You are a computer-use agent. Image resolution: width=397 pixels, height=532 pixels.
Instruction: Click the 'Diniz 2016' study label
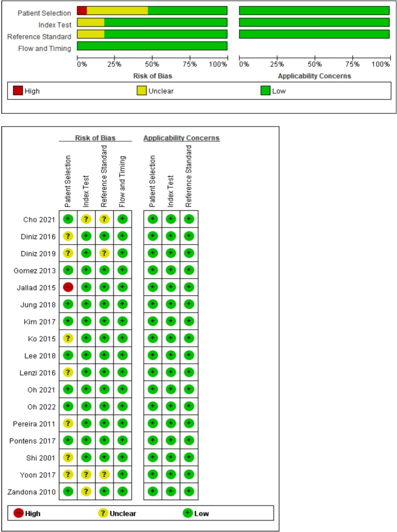(38, 236)
